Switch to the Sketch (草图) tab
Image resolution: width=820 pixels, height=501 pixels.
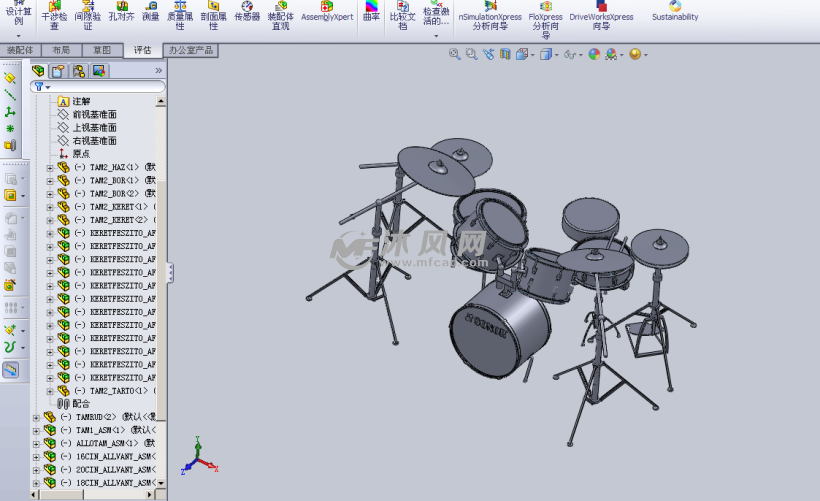[x=102, y=50]
